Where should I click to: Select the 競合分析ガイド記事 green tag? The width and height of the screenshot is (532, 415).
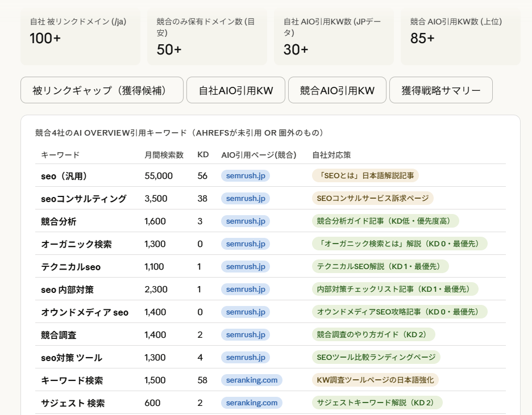pos(385,221)
